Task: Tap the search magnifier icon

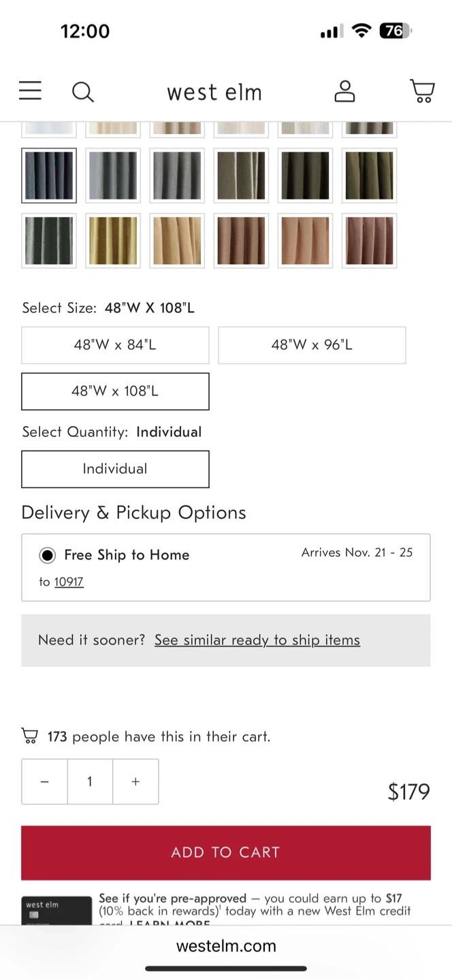Action: [83, 92]
